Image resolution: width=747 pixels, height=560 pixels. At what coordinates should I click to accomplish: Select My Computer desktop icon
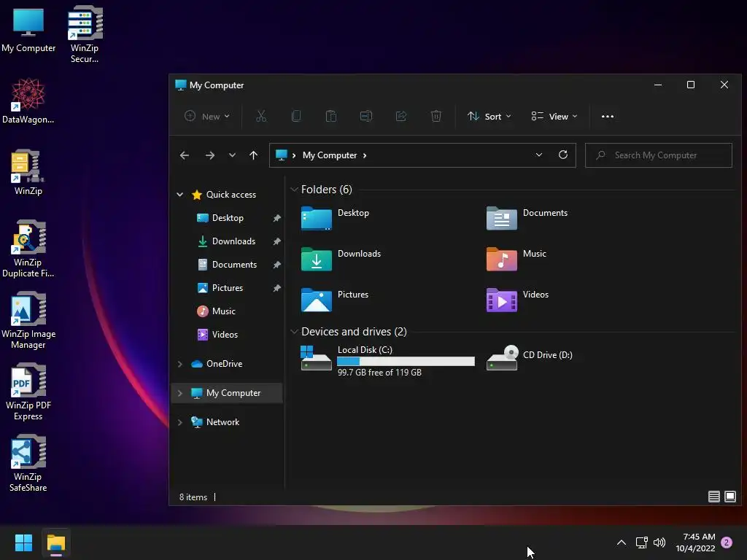click(x=28, y=29)
